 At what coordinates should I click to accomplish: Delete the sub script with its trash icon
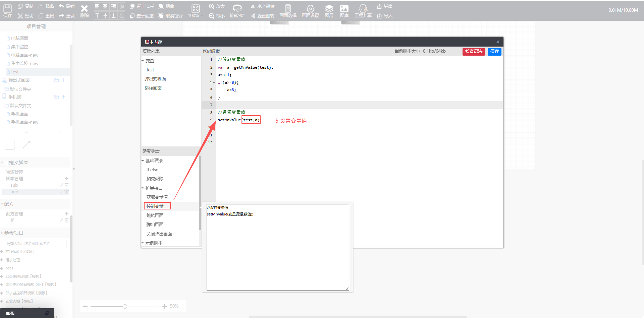pos(67,185)
